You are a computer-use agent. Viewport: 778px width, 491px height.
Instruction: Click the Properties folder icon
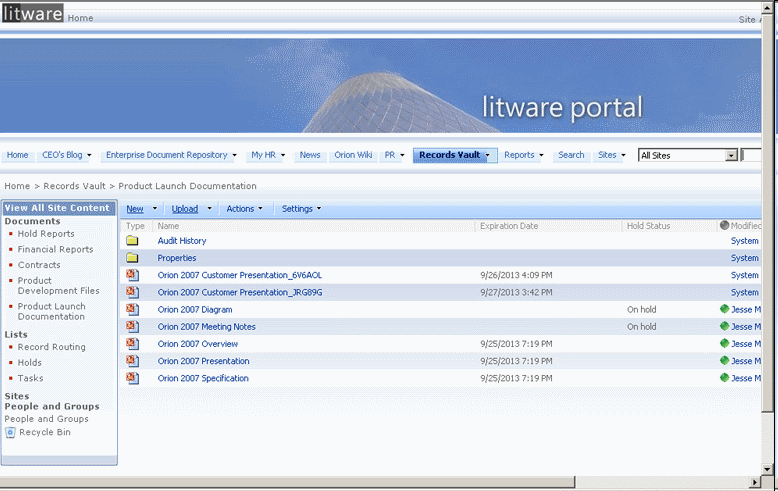pos(132,258)
